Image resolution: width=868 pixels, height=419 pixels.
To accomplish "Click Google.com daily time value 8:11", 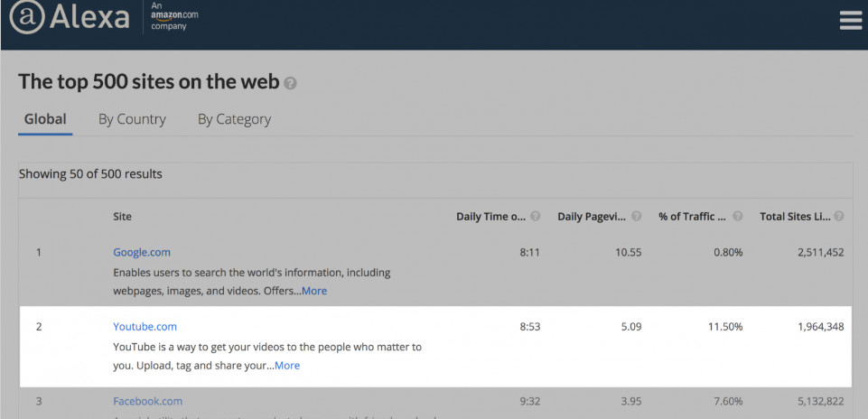I will pyautogui.click(x=530, y=253).
